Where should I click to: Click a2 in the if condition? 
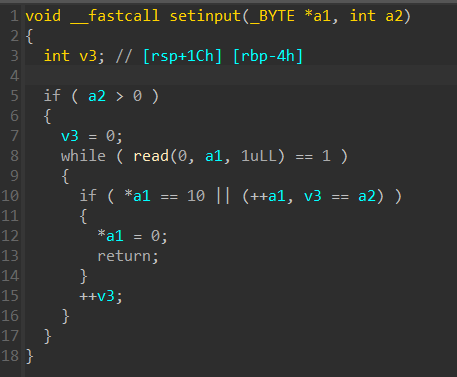pos(97,96)
